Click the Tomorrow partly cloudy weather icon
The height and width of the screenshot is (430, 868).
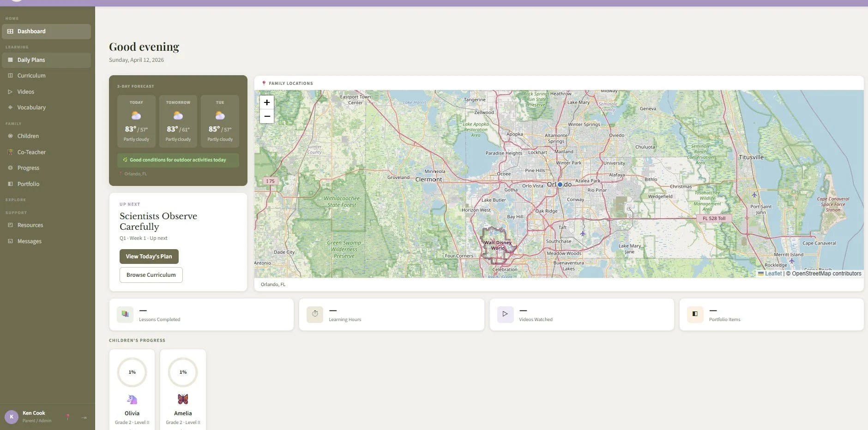click(x=178, y=115)
